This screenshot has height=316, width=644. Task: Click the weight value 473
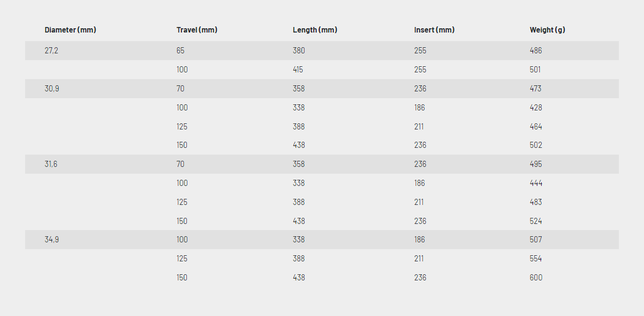point(536,88)
